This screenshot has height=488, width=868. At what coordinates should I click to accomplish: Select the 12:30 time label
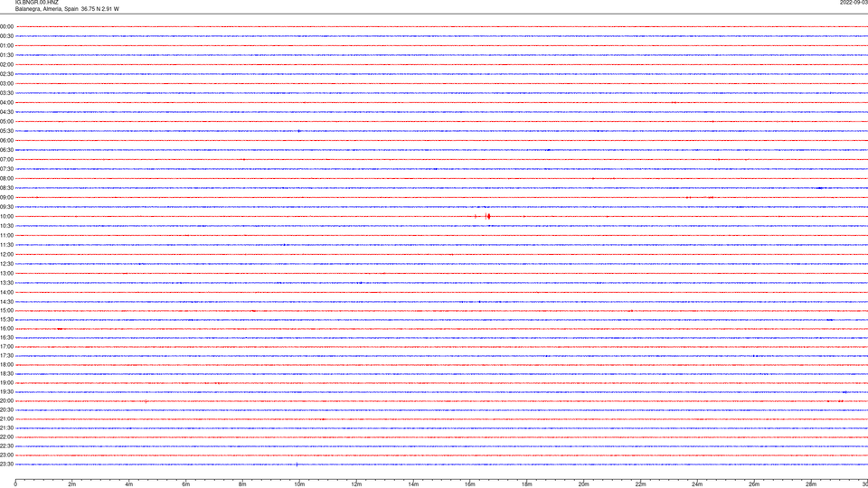click(6, 264)
